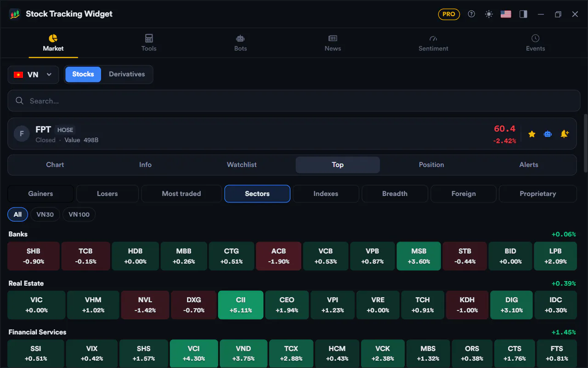
Task: Change language using the US flag icon
Action: click(x=506, y=14)
